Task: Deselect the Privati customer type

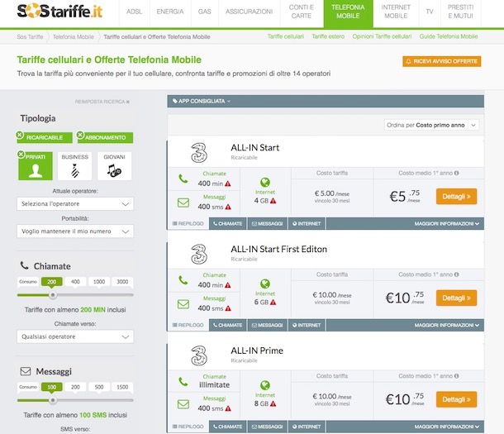Action: [21, 155]
